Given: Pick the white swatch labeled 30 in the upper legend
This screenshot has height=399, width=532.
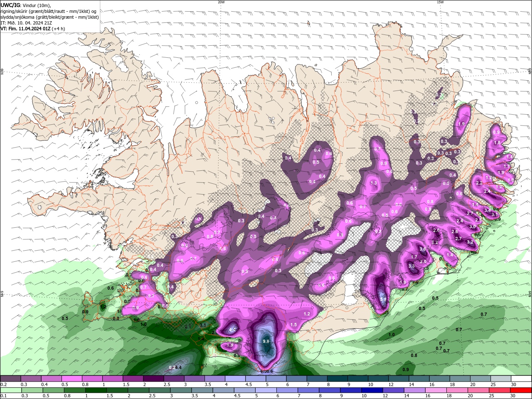Looking at the screenshot, I should pos(521,379).
